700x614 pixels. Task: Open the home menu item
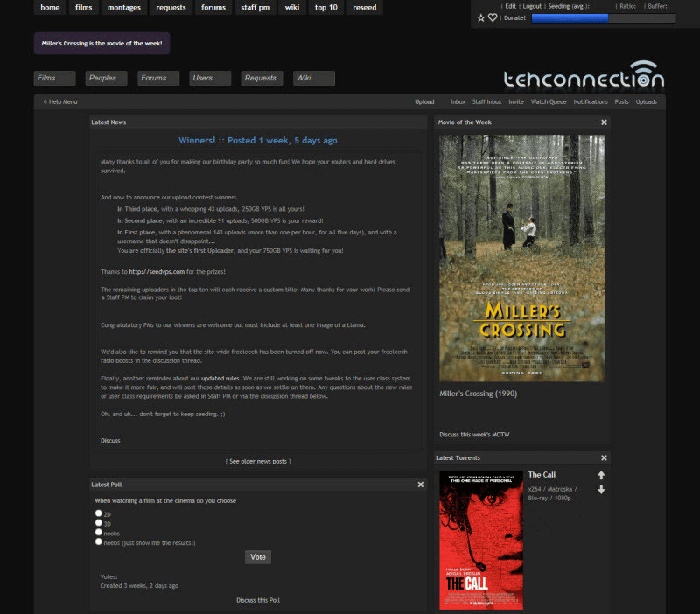[50, 8]
